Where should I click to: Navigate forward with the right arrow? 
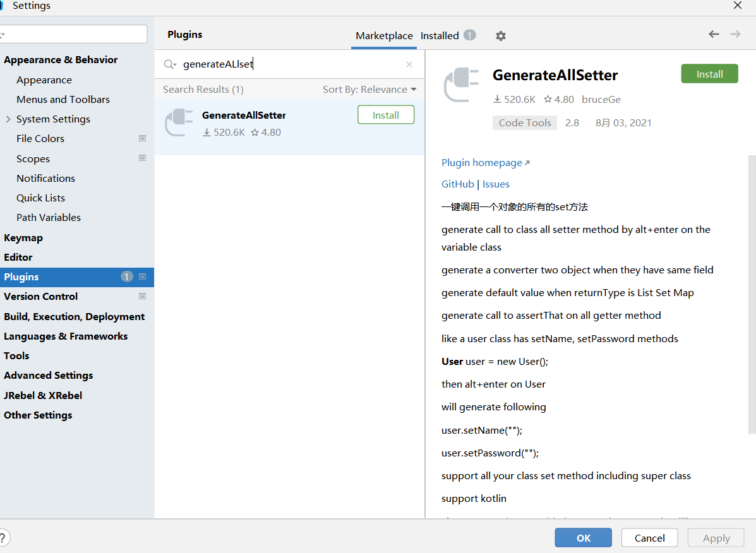[735, 33]
